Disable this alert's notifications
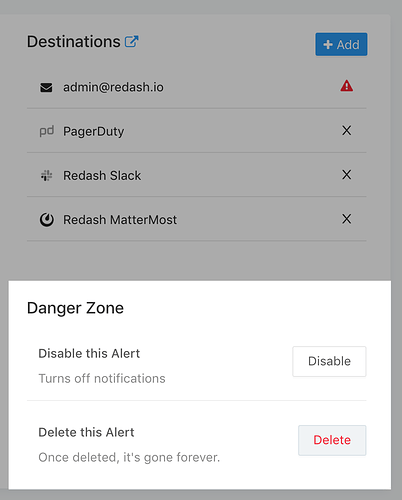The width and height of the screenshot is (402, 500). (329, 361)
